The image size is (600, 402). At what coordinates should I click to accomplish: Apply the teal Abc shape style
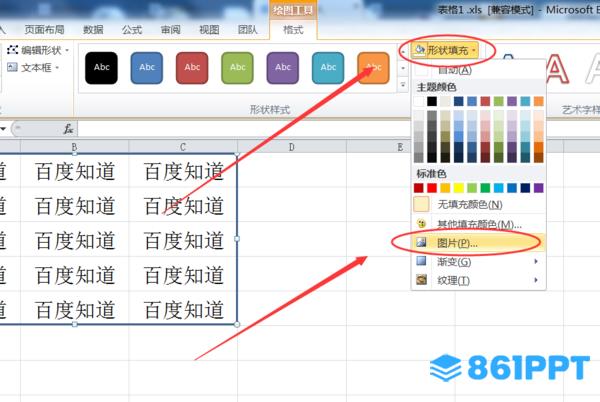point(328,68)
